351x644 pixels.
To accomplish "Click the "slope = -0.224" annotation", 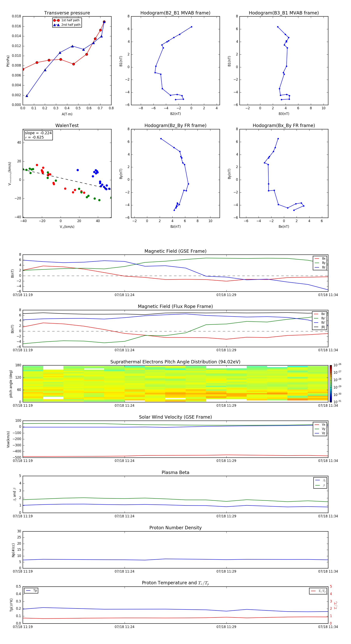I will tap(38, 133).
